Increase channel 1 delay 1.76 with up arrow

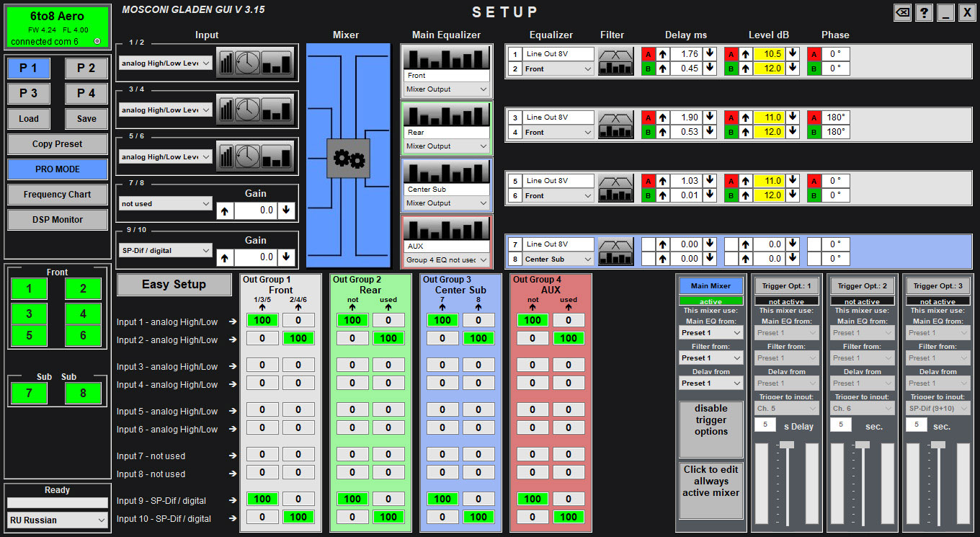point(662,54)
